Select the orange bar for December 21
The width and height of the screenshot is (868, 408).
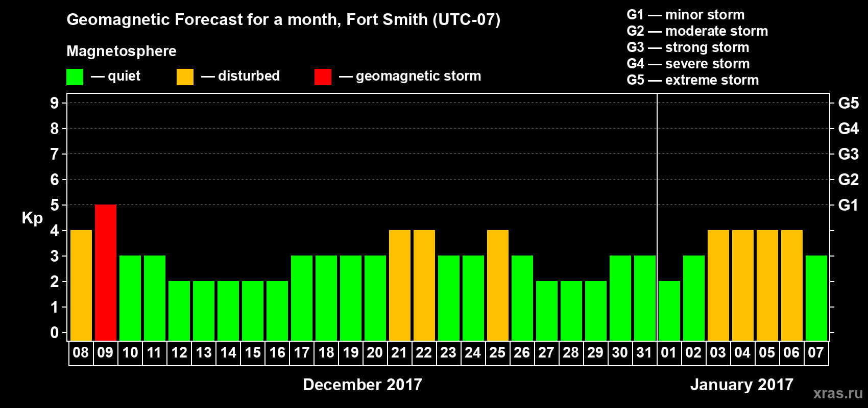click(x=400, y=285)
